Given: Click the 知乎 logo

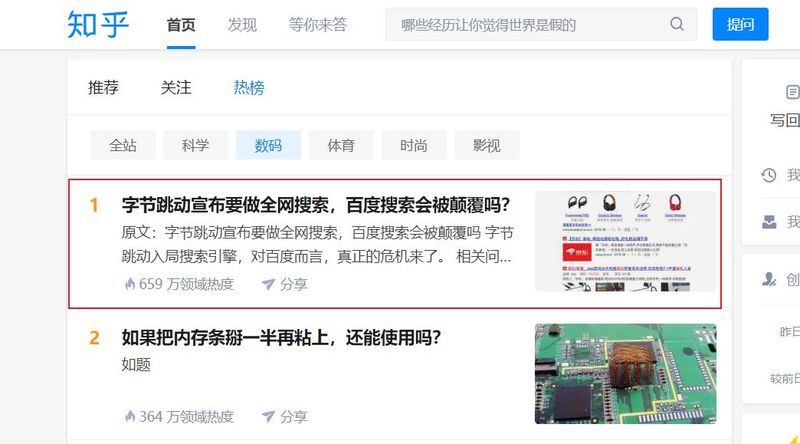Looking at the screenshot, I should pos(98,24).
